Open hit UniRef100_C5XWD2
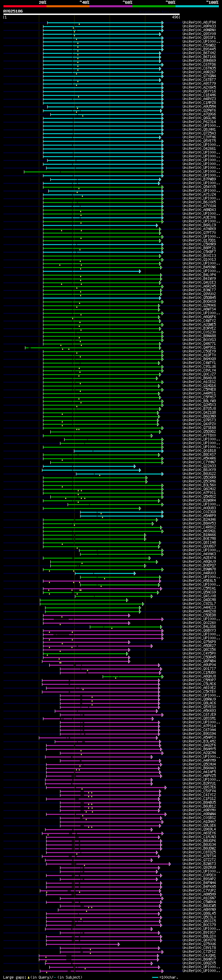This screenshot has width=222, height=980. (x=199, y=45)
